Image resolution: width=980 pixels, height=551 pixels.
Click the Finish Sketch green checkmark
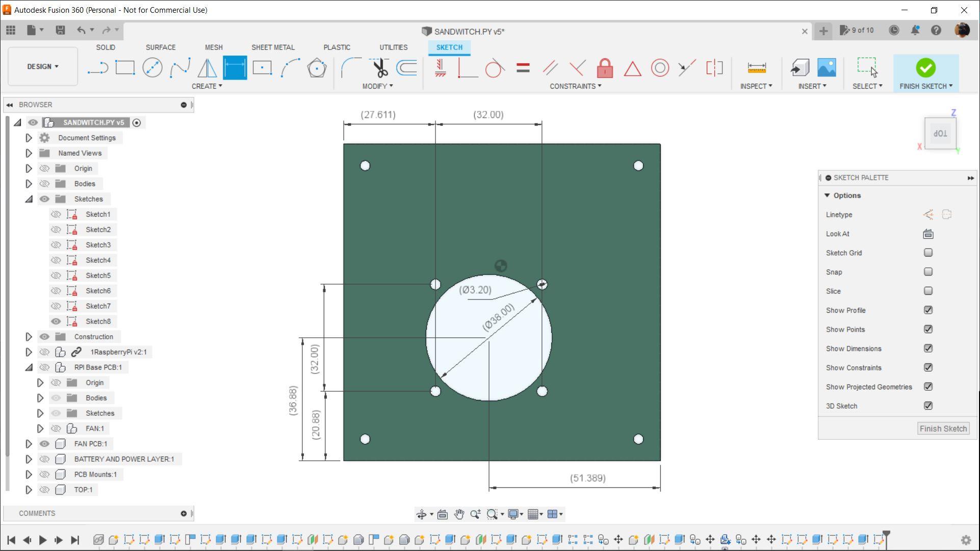925,67
